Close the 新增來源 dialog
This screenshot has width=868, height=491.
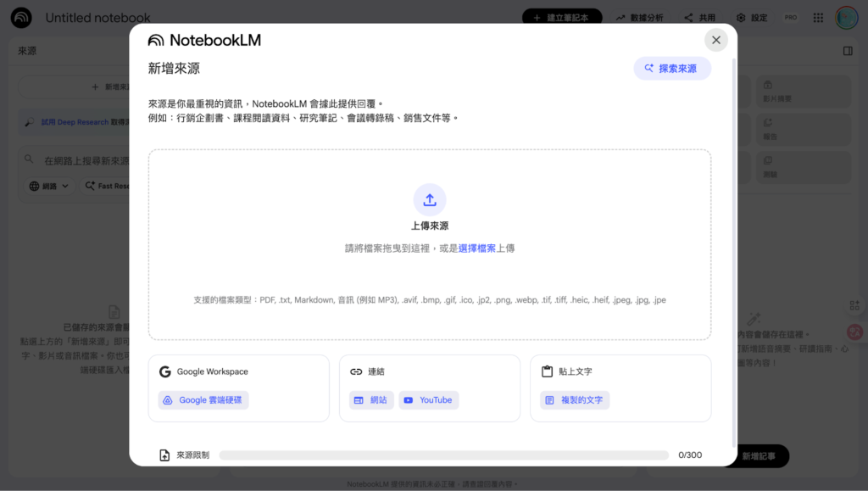point(716,40)
